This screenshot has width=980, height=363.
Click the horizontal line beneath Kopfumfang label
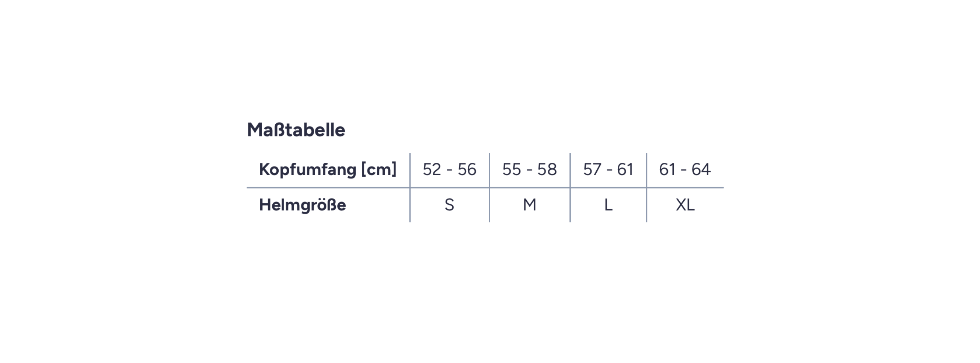click(x=328, y=187)
